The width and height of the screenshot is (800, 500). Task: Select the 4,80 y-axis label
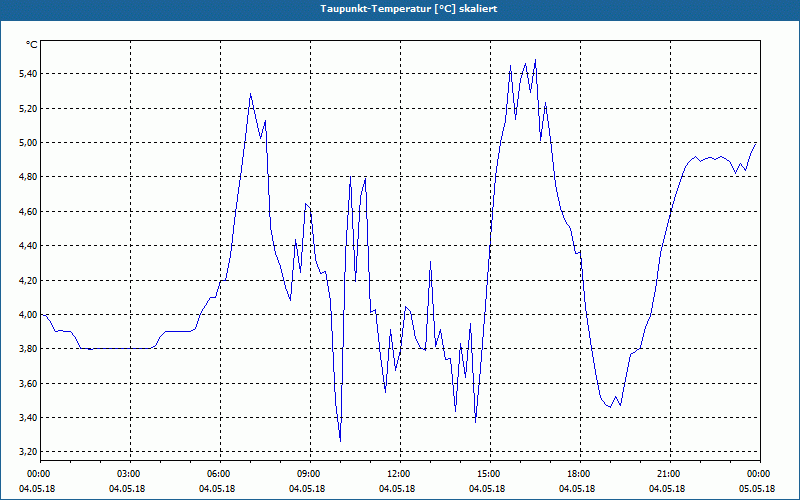[28, 177]
